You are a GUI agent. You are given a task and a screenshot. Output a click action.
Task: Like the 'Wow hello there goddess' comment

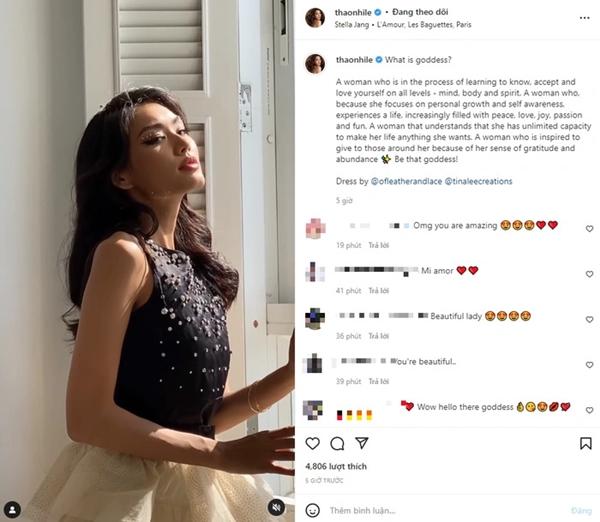click(589, 410)
